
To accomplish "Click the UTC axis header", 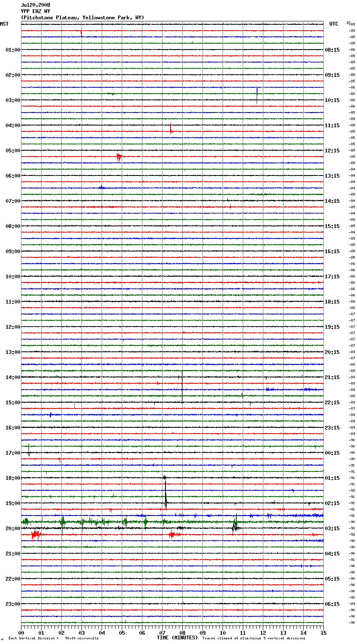I will point(334,24).
